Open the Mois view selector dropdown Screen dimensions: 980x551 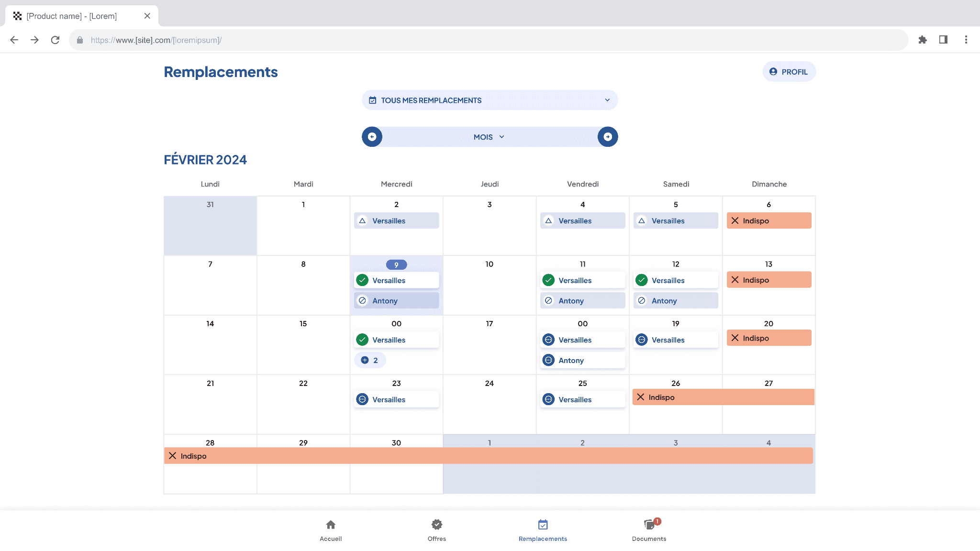pos(489,137)
